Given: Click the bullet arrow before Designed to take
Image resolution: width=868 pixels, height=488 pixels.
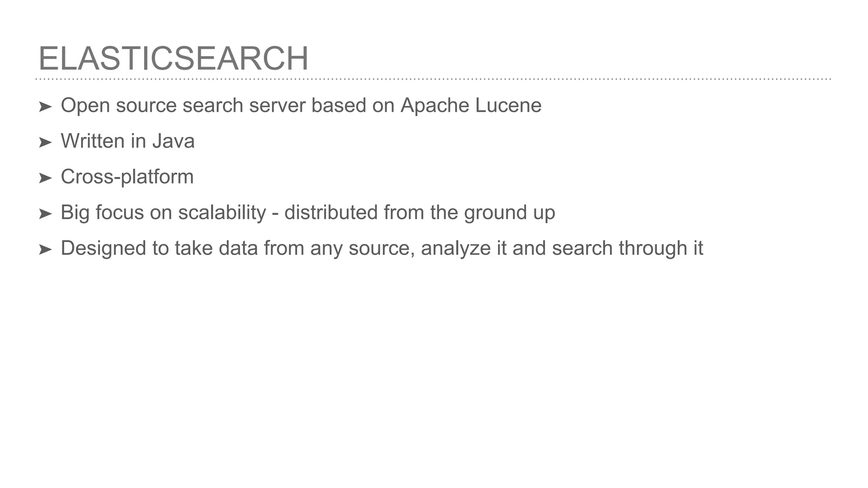Looking at the screenshot, I should (x=45, y=250).
